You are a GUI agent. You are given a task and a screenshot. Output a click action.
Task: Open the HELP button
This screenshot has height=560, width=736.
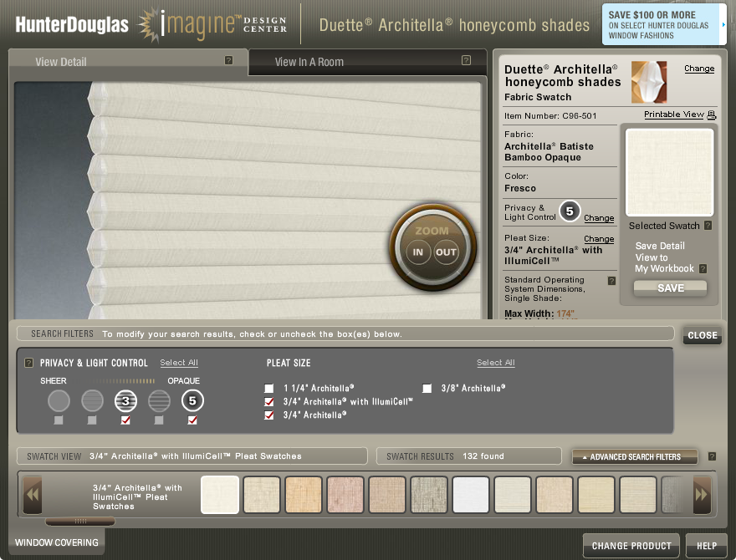707,546
